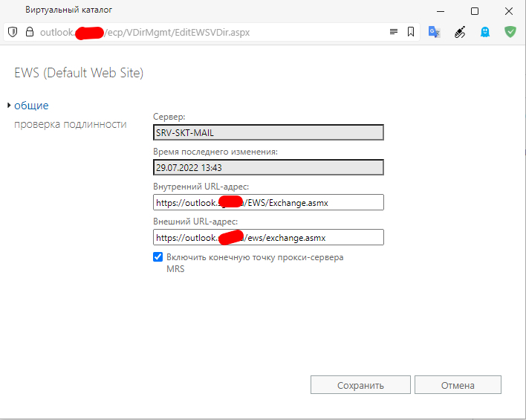Close the Виртуальный каталог window
Viewport: 526px width, 420px height.
pyautogui.click(x=509, y=11)
